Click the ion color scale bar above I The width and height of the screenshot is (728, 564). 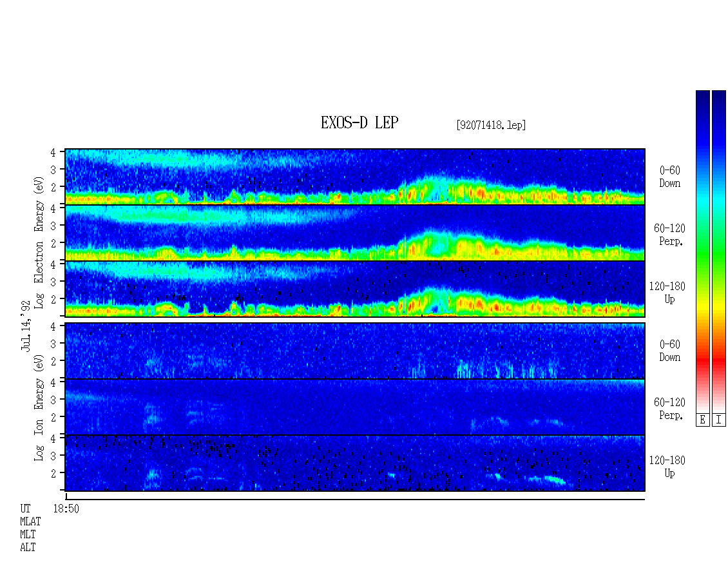click(719, 251)
